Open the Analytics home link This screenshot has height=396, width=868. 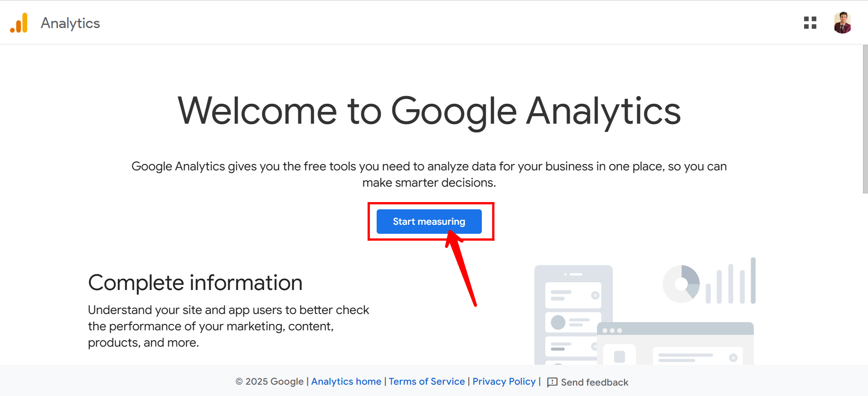[x=346, y=382]
